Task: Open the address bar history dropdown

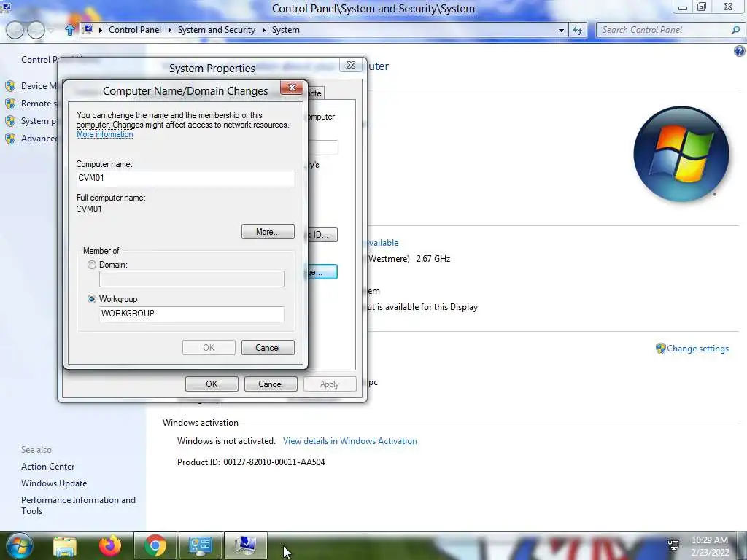Action: pyautogui.click(x=561, y=30)
